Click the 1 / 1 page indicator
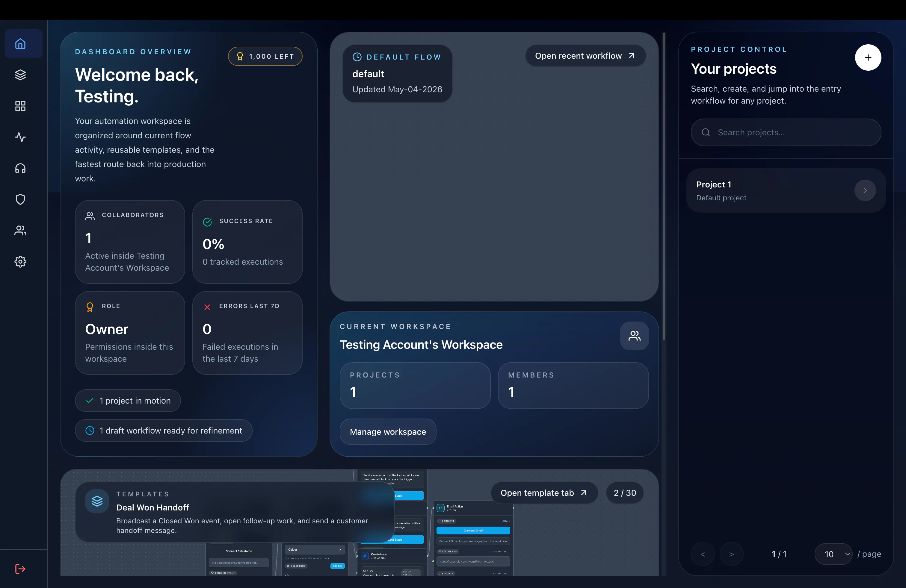This screenshot has width=906, height=588. (x=779, y=554)
